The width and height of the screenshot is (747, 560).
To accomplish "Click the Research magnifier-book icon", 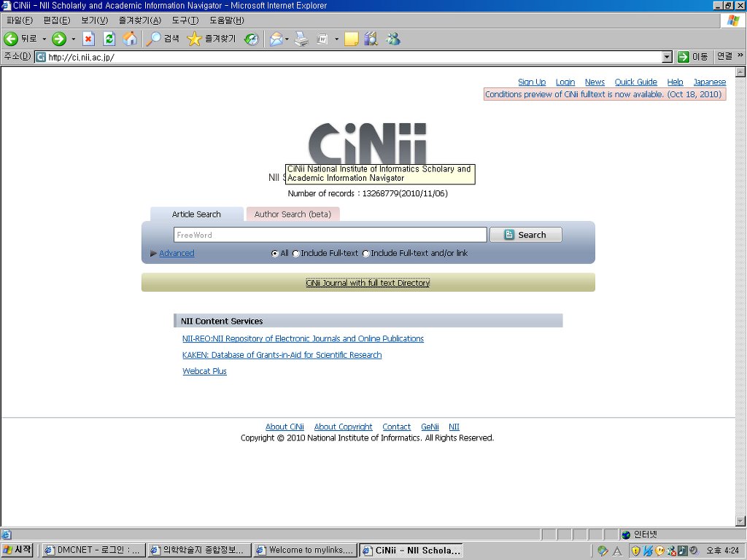I will pos(371,39).
